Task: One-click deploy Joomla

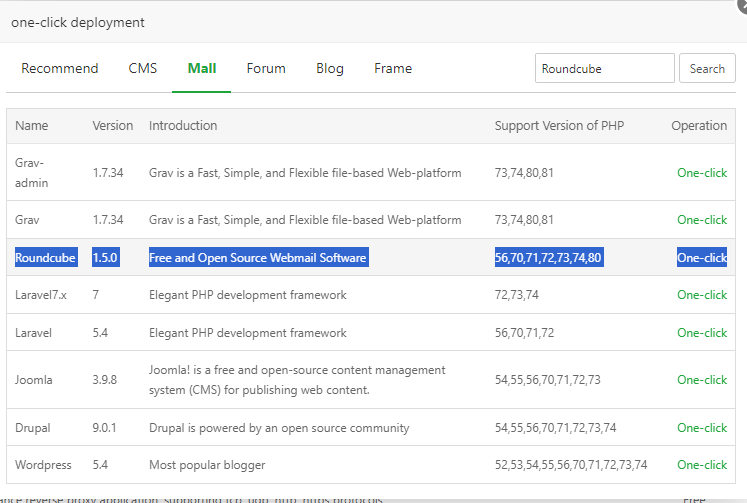Action: click(x=702, y=380)
